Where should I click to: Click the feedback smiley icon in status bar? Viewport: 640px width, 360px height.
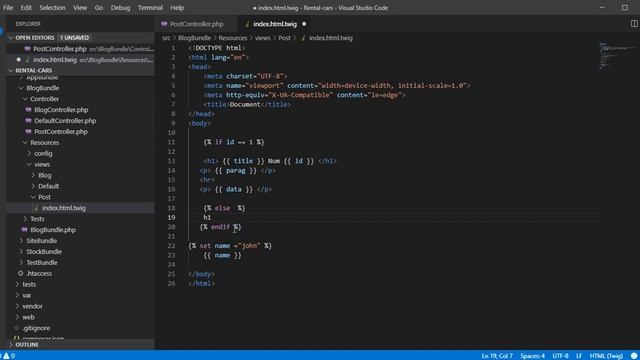pyautogui.click(x=634, y=356)
